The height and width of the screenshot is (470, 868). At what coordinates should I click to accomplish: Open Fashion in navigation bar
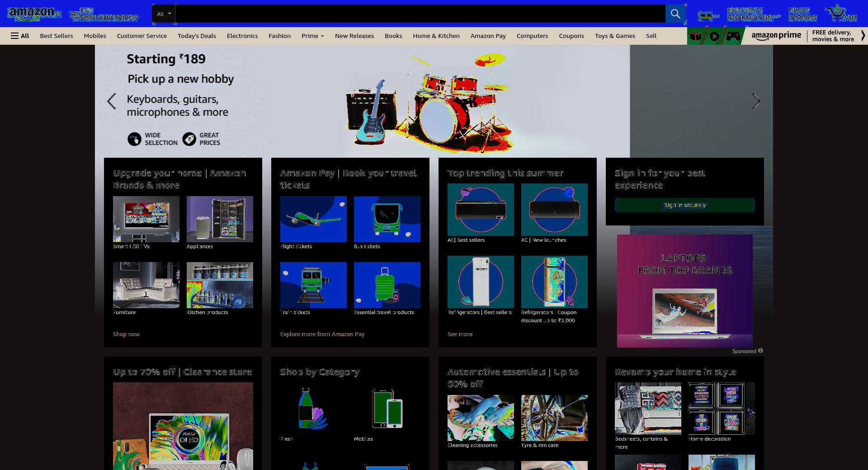[279, 36]
